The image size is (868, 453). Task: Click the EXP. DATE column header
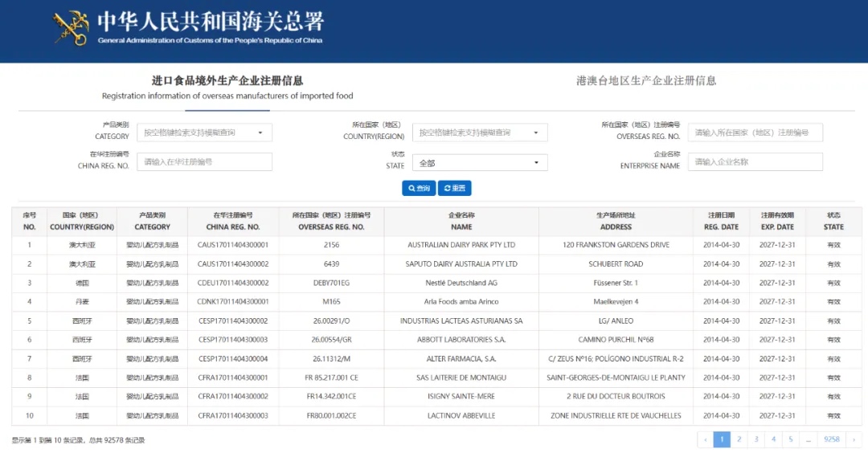[x=777, y=221]
